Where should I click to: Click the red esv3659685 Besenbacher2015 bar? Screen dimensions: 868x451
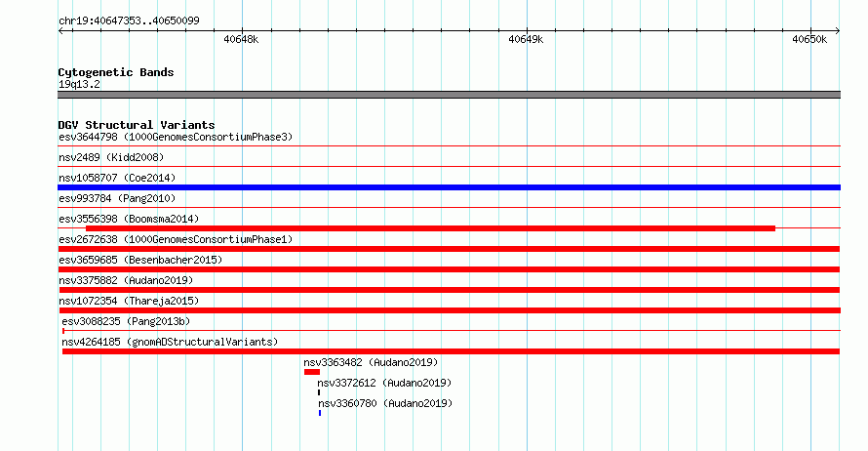(x=449, y=269)
